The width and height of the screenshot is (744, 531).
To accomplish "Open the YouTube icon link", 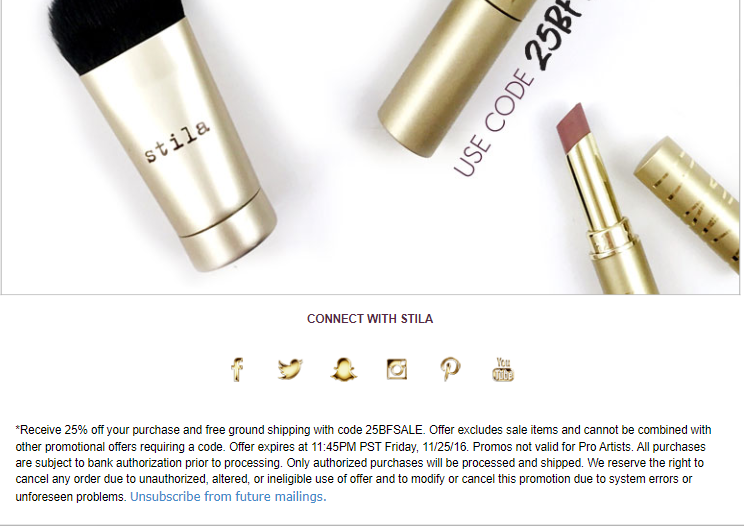I will pos(503,369).
